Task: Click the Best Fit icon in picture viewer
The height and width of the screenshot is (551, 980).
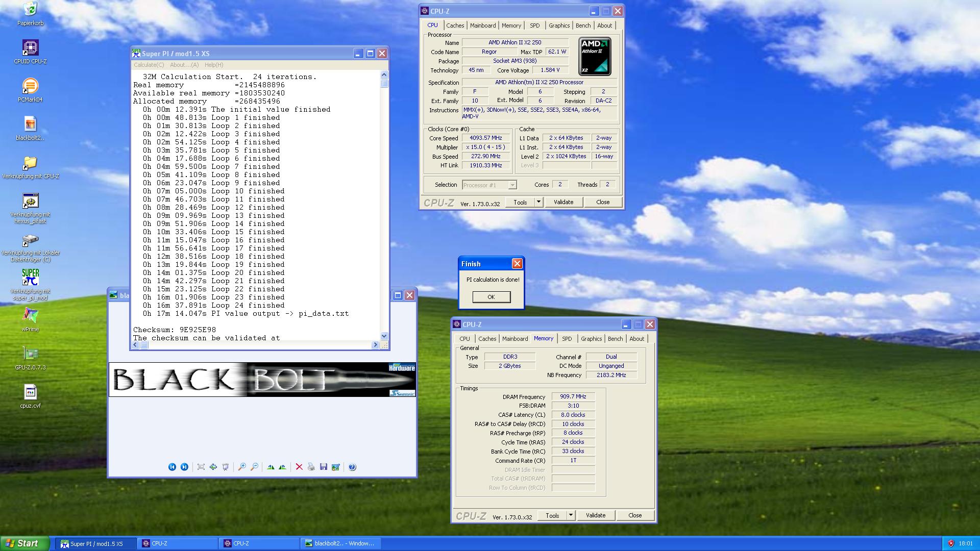Action: tap(201, 467)
